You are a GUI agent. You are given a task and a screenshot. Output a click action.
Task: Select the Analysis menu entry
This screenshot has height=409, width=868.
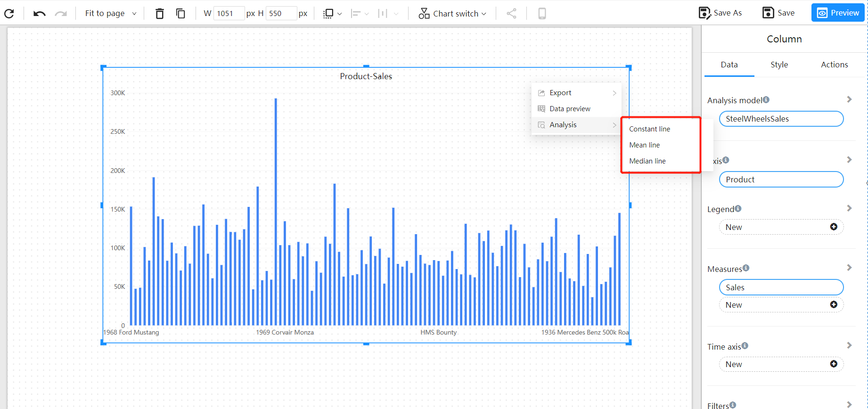click(576, 125)
